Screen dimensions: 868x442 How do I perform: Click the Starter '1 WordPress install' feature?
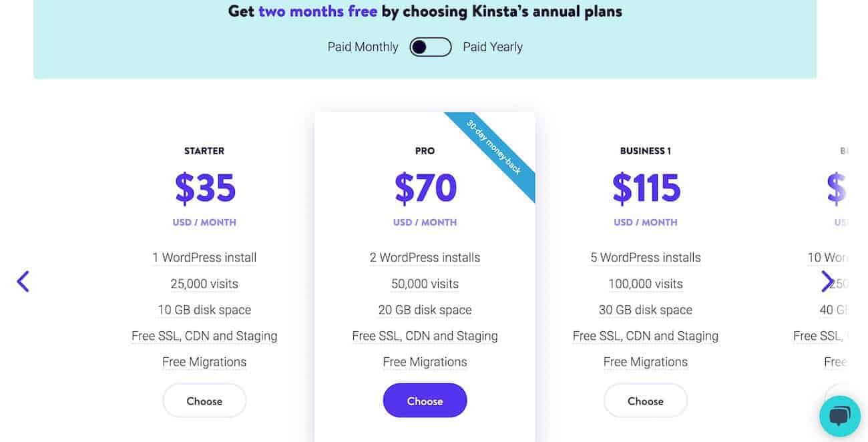(x=204, y=258)
